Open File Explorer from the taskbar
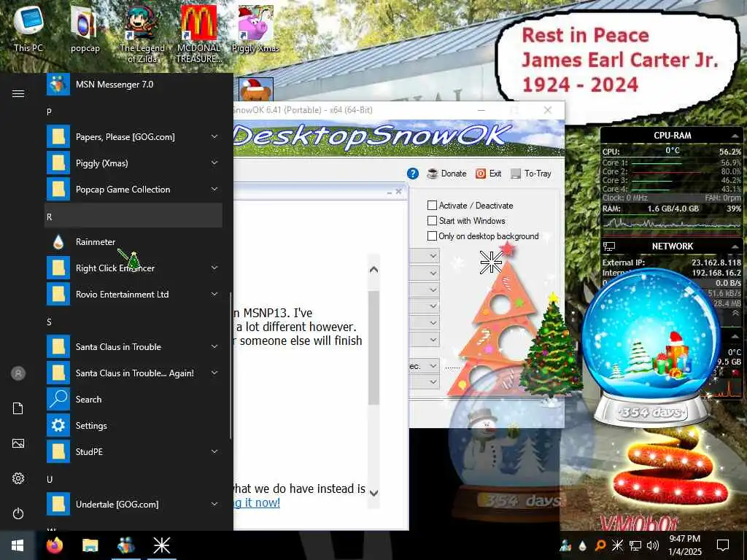Screen dimensions: 747x560 point(90,545)
